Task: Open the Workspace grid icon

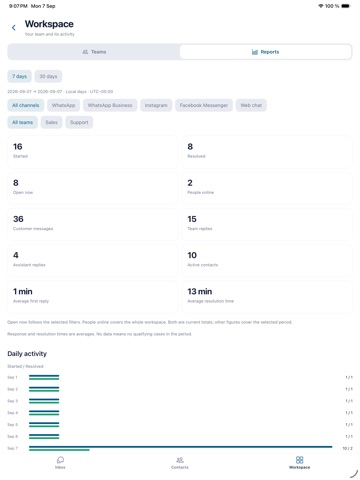Action: 299,460
